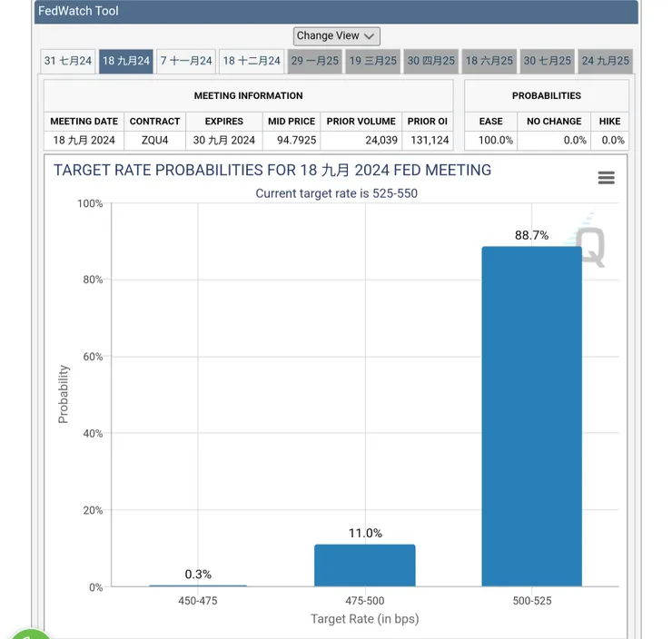The width and height of the screenshot is (672, 639).
Task: Select the 18 六月25 meeting tab
Action: coord(489,61)
